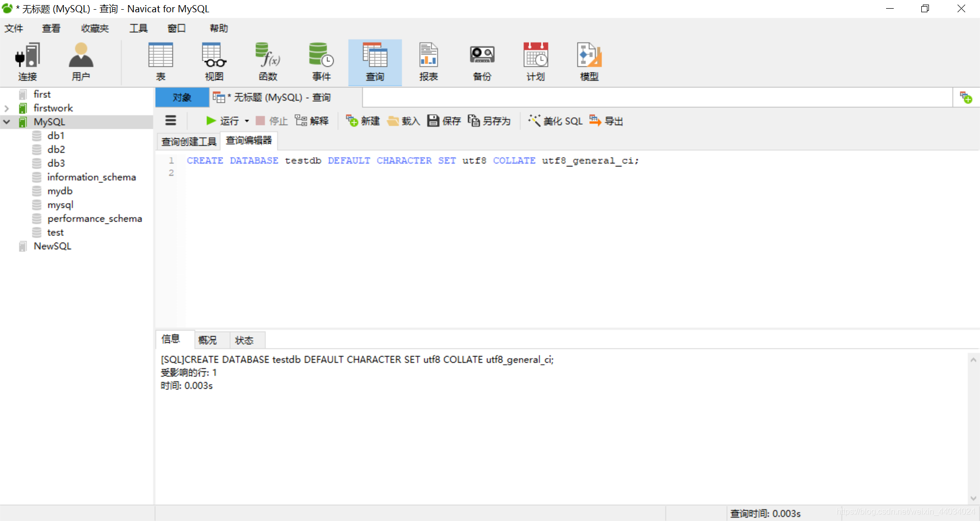Select database db3
Screen dimensions: 980x521
pos(56,163)
